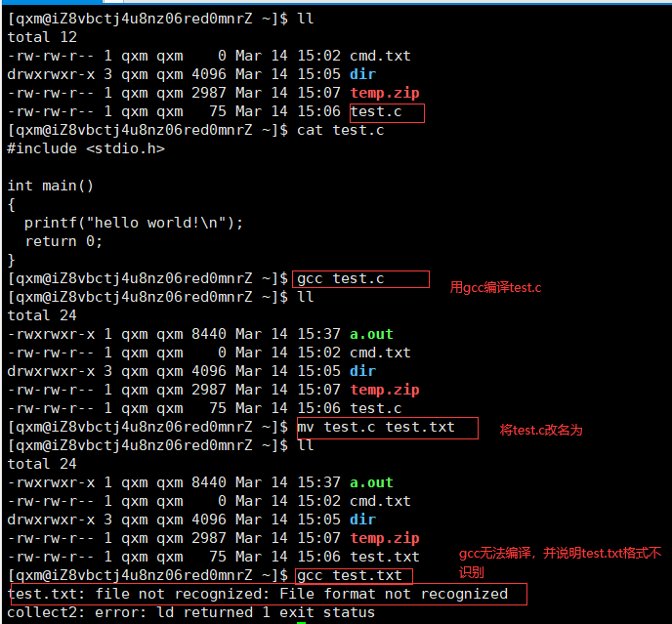Click the 'cat test.c' command
Image resolution: width=672 pixels, height=624 pixels.
pyautogui.click(x=340, y=130)
